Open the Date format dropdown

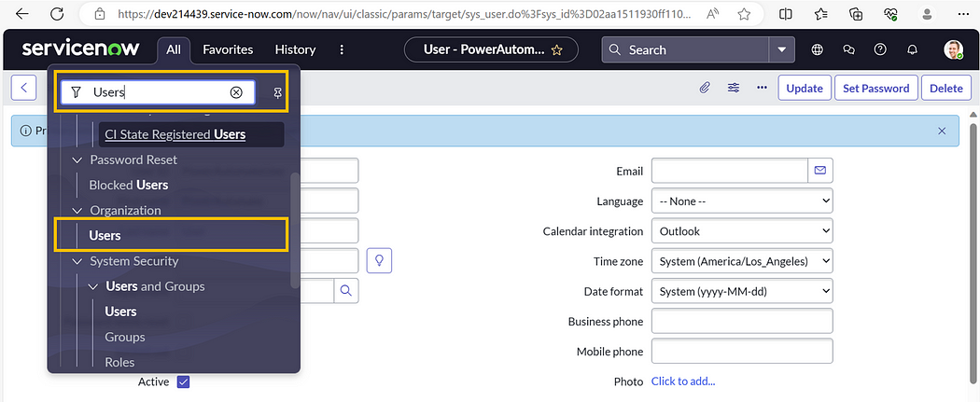[742, 291]
